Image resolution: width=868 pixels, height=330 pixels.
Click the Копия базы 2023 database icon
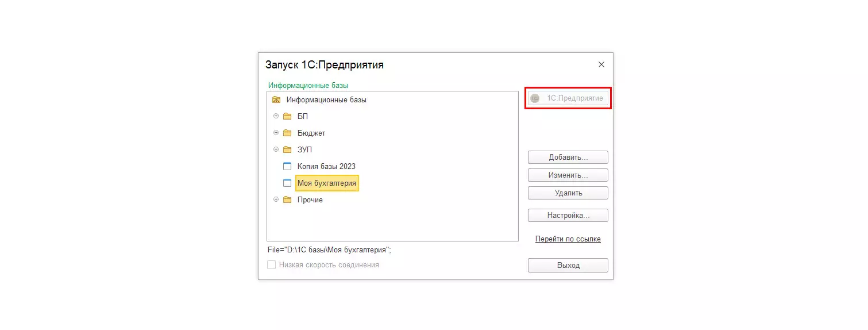pyautogui.click(x=287, y=166)
